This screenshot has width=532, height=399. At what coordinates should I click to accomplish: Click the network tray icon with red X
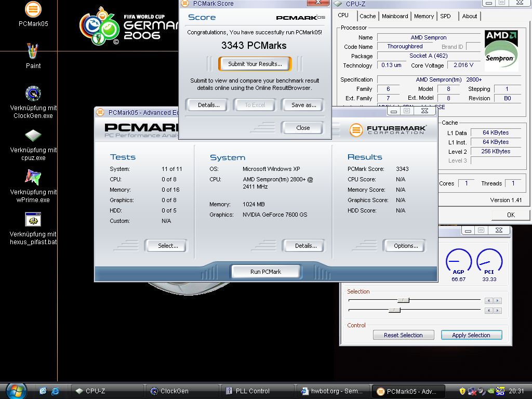[472, 391]
